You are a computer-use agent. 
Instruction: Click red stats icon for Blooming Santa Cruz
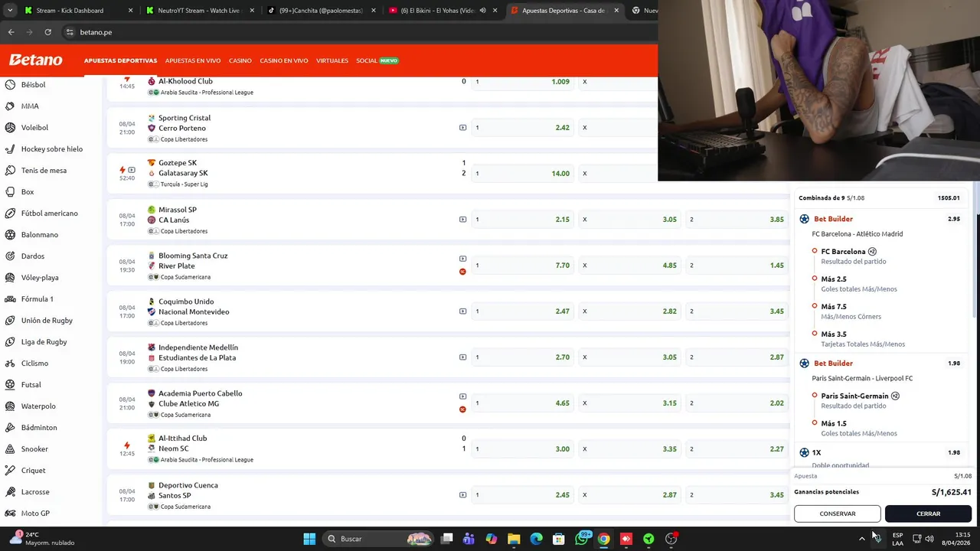pos(462,272)
